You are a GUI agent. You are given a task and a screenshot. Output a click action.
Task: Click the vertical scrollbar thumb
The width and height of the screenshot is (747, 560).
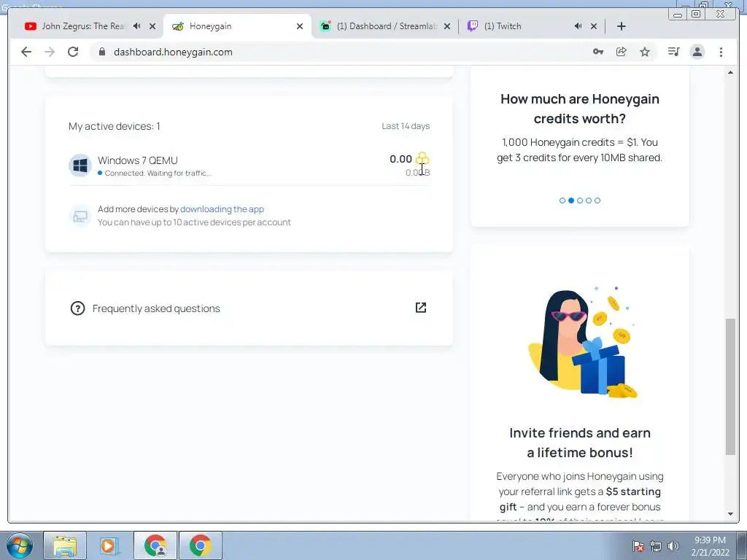[x=730, y=386]
